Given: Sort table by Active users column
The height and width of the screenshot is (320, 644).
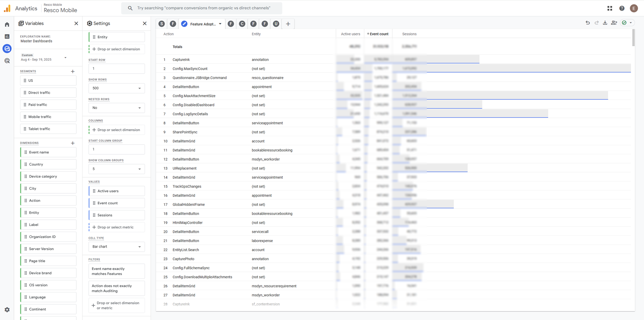Looking at the screenshot, I should coord(350,34).
